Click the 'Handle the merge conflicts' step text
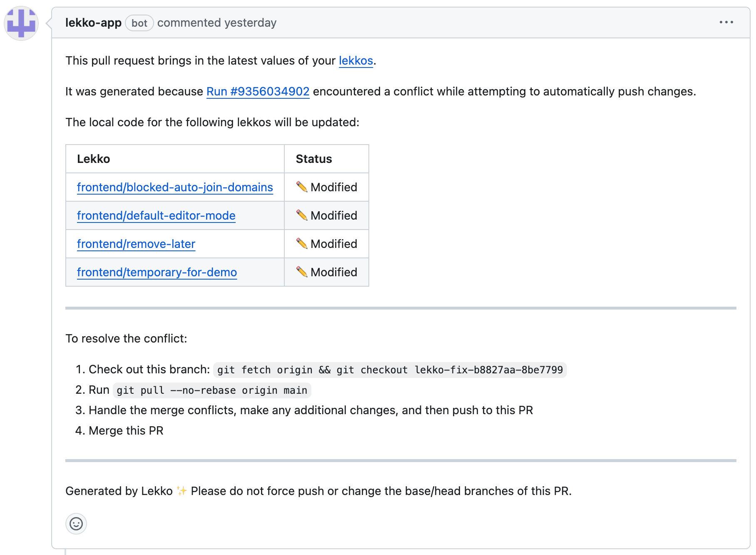This screenshot has width=756, height=555. coord(311,410)
